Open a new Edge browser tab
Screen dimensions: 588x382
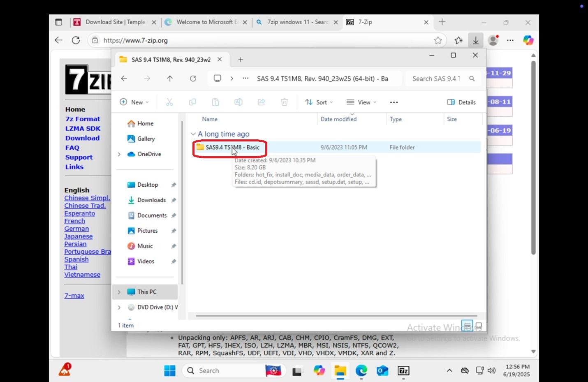(x=442, y=22)
